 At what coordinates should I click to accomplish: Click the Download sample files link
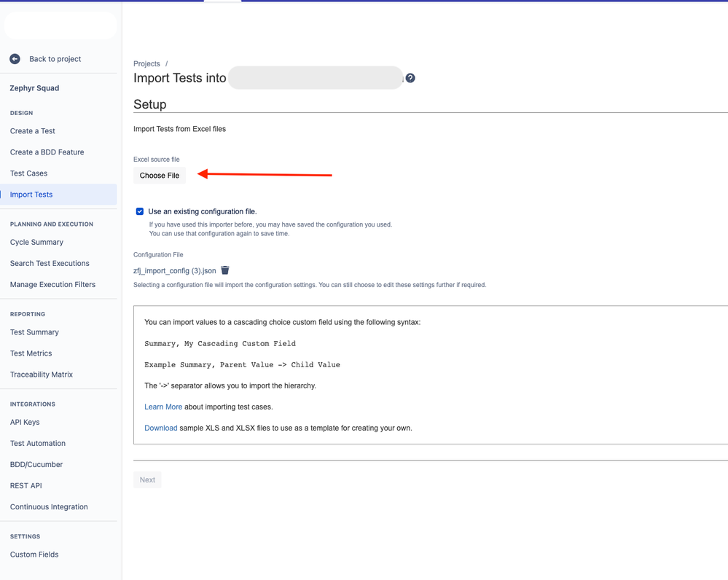[x=160, y=428]
